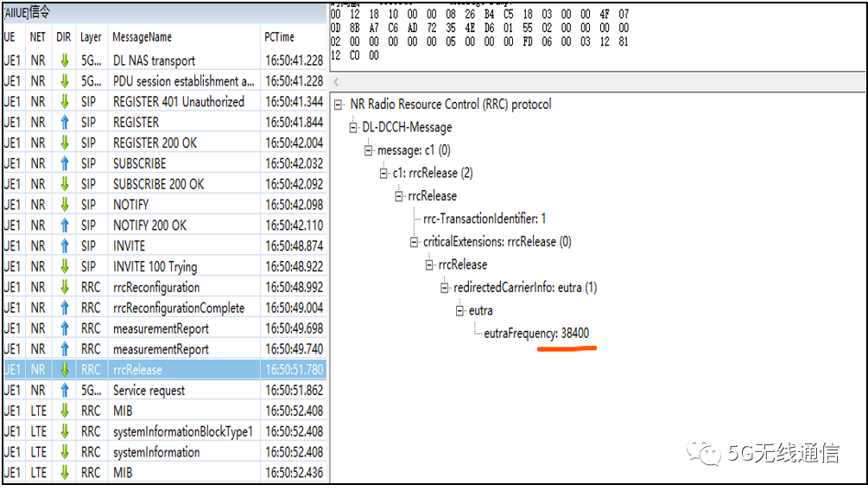The height and width of the screenshot is (491, 868).
Task: Select the measurementReport at 16:50:49.698
Action: (x=165, y=328)
